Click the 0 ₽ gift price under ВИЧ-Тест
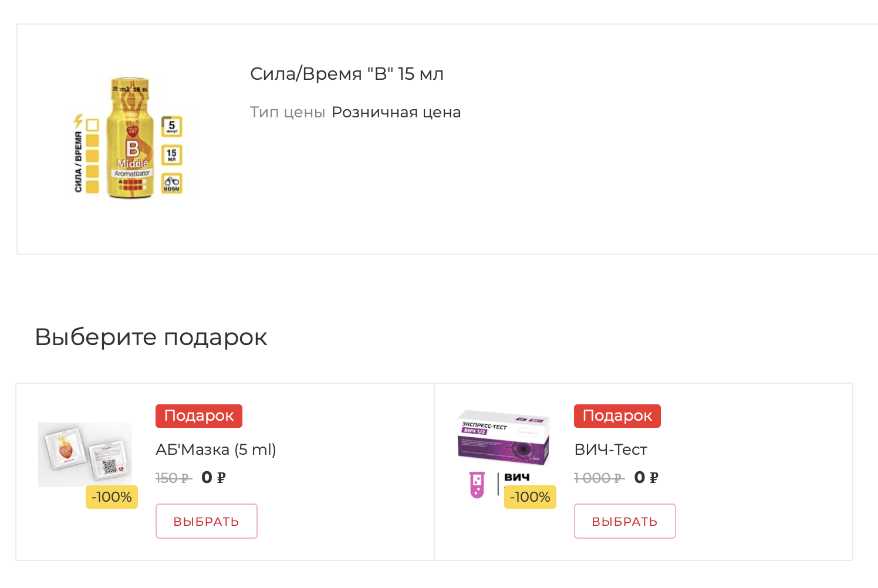 [x=646, y=477]
